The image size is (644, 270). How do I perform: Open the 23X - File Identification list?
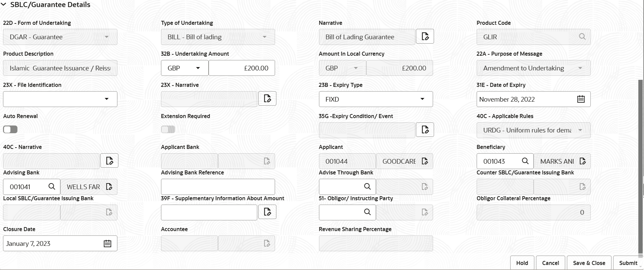click(x=107, y=99)
